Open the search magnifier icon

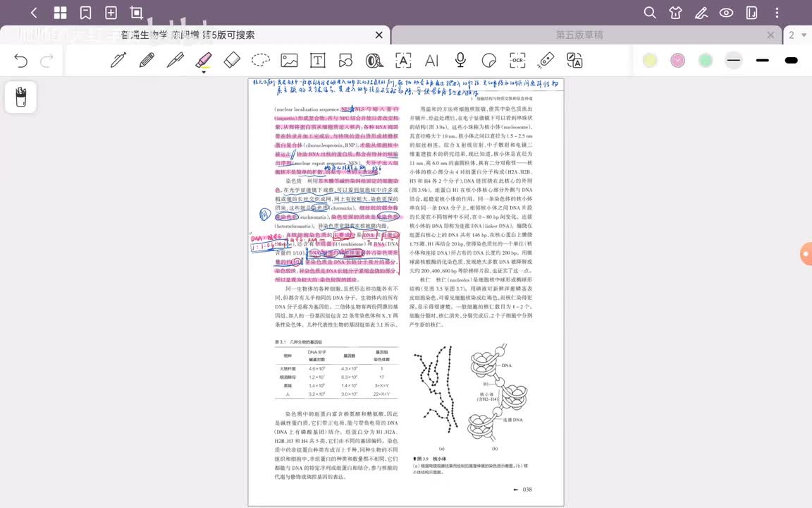point(650,13)
